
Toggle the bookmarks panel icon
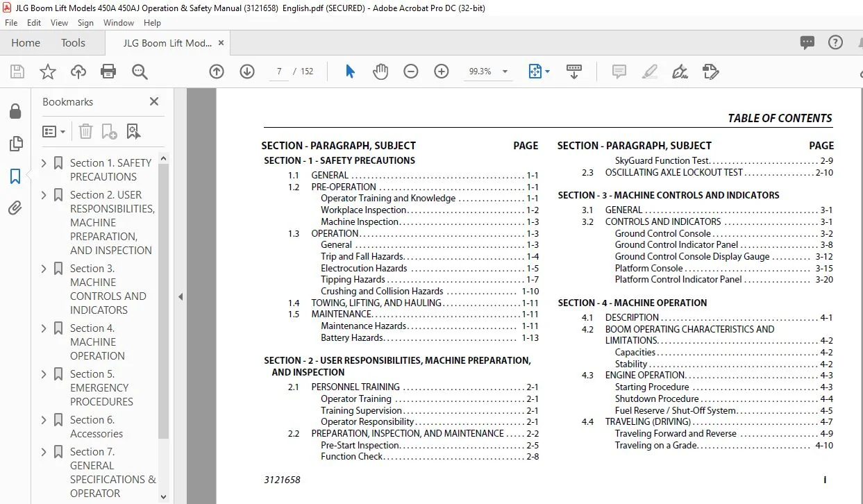point(15,176)
